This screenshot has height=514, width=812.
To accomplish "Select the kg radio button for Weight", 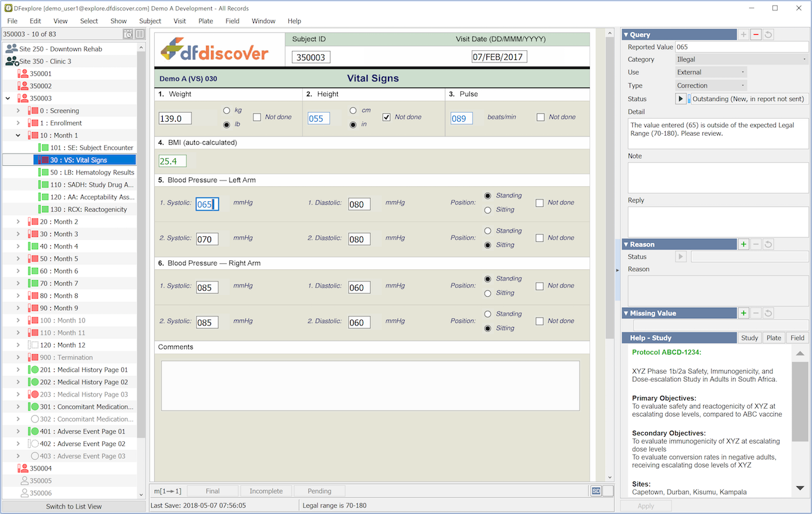I will tap(227, 111).
